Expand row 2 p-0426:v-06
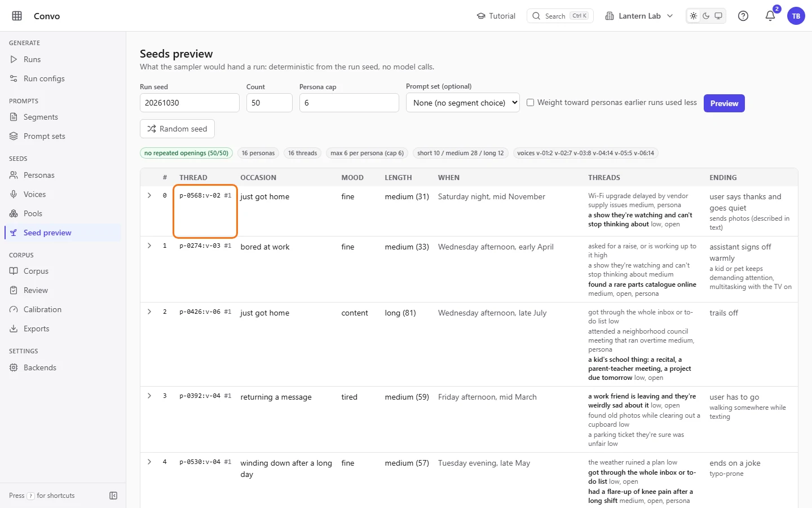This screenshot has width=812, height=508. [149, 312]
